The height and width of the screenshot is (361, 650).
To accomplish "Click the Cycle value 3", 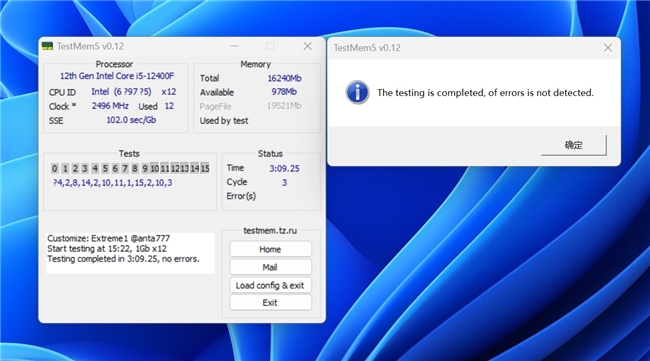I will (x=284, y=182).
